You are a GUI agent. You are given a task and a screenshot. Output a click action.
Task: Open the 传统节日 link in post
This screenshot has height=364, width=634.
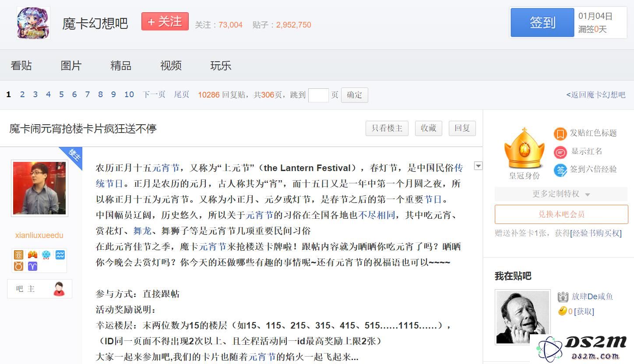point(279,176)
